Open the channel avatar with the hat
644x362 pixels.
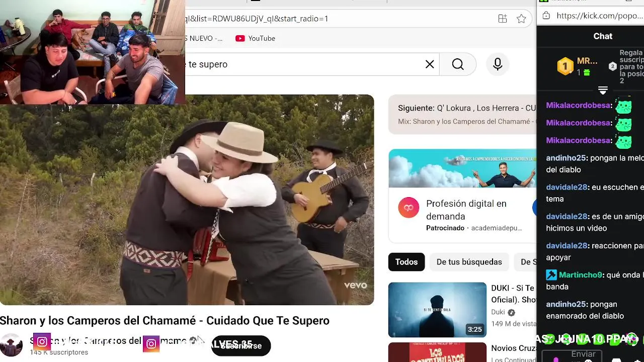click(11, 345)
